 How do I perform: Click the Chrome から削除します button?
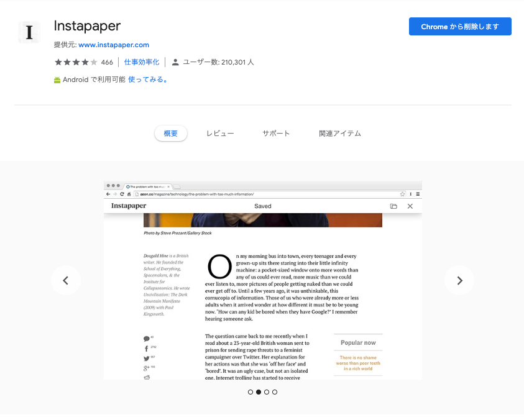click(460, 26)
